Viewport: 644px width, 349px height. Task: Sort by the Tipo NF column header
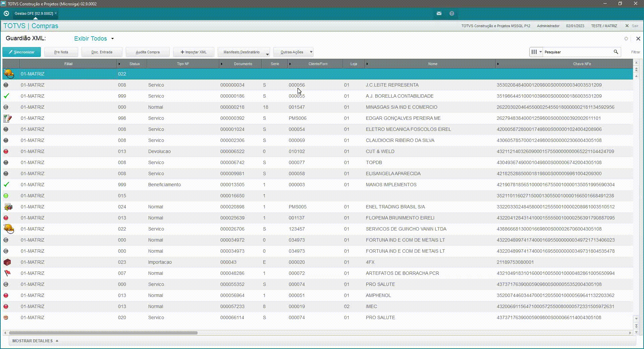[183, 64]
